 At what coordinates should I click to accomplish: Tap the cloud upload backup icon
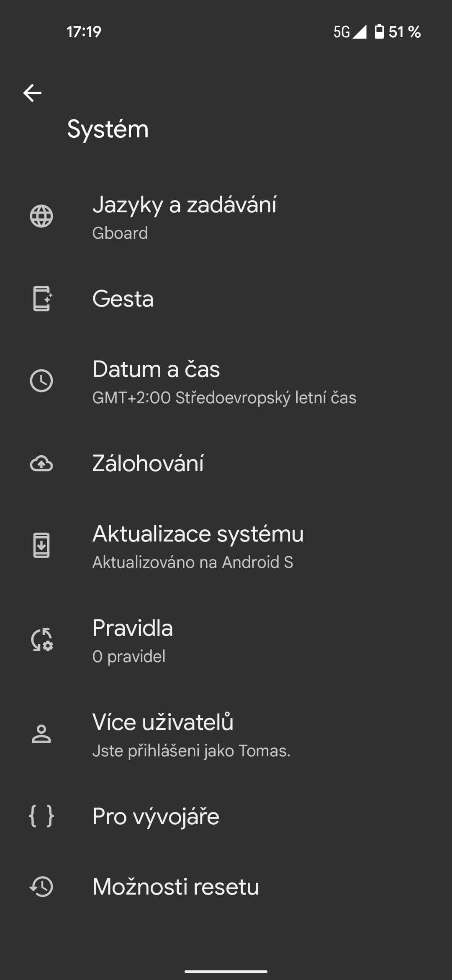click(41, 464)
